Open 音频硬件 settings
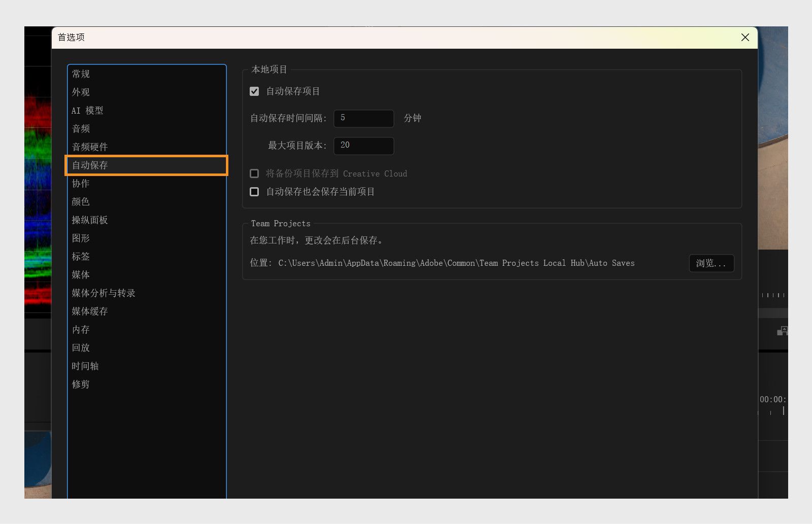The image size is (812, 524). 147,147
